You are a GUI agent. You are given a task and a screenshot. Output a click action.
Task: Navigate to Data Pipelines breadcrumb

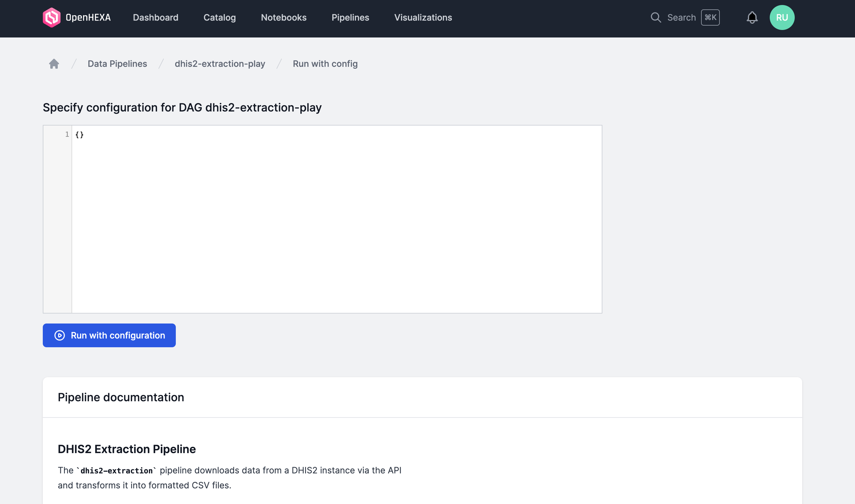117,64
